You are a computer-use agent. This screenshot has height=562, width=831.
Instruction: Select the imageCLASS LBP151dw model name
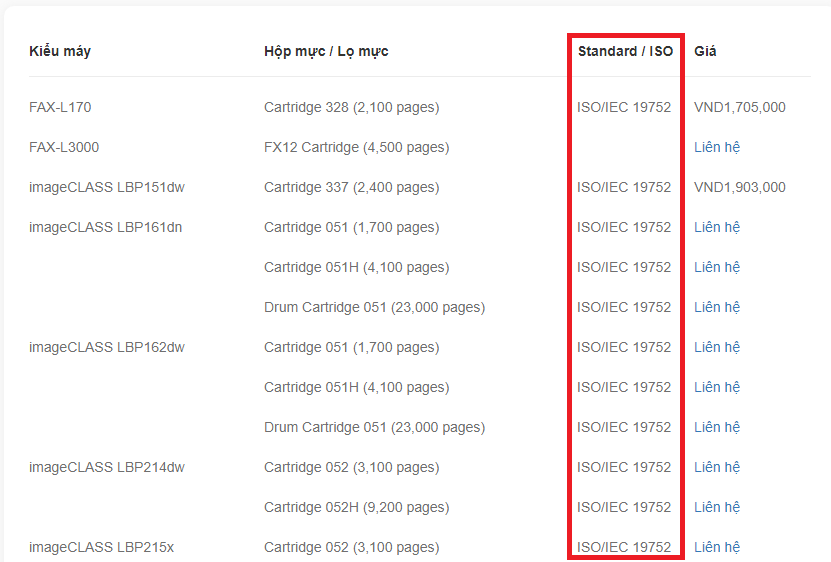pos(107,187)
